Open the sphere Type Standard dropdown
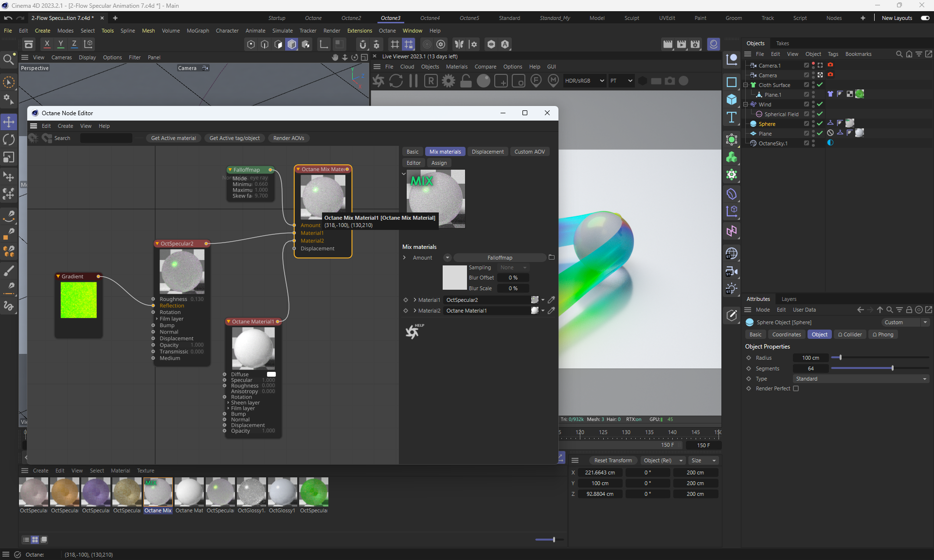934x560 pixels. pos(861,379)
